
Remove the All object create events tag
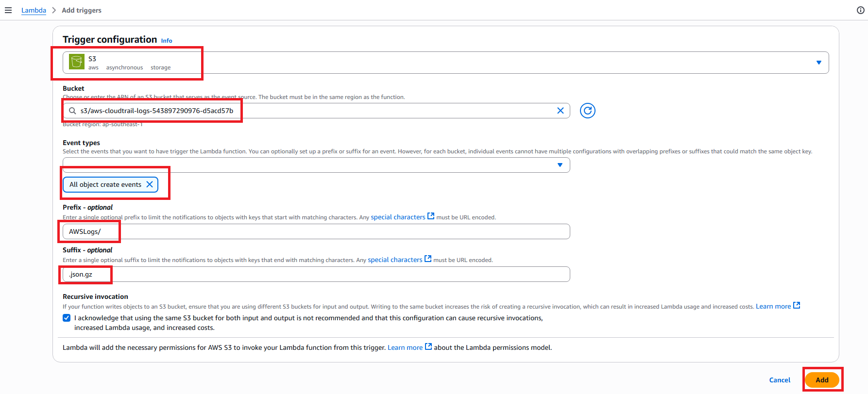[150, 184]
